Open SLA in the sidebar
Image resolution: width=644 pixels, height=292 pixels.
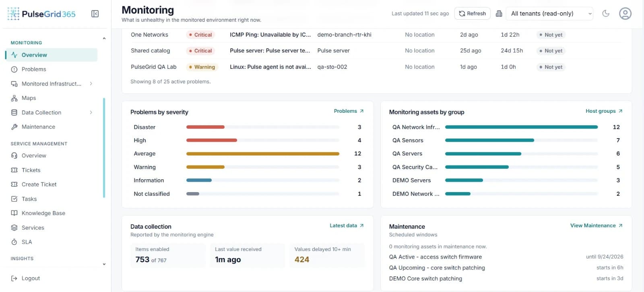click(52, 242)
